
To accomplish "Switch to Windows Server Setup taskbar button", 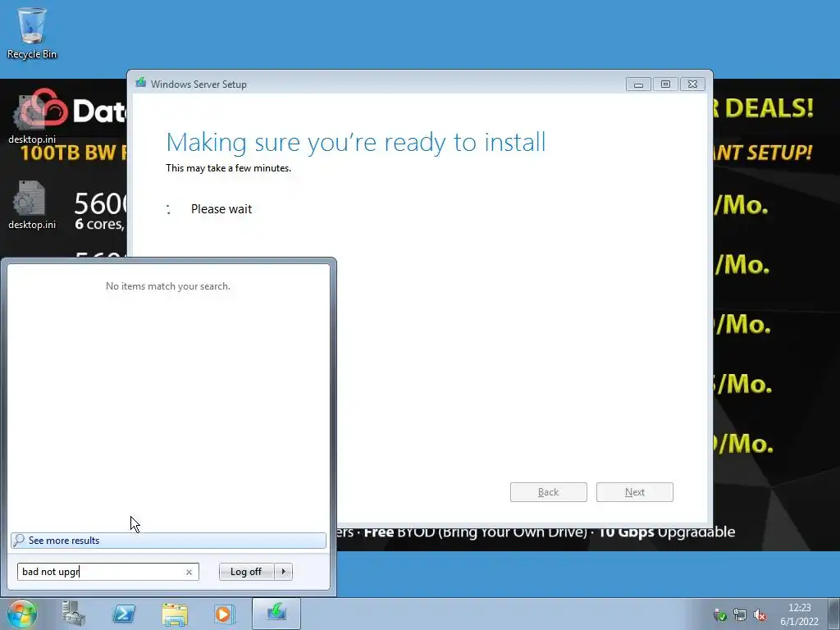I will tap(276, 614).
